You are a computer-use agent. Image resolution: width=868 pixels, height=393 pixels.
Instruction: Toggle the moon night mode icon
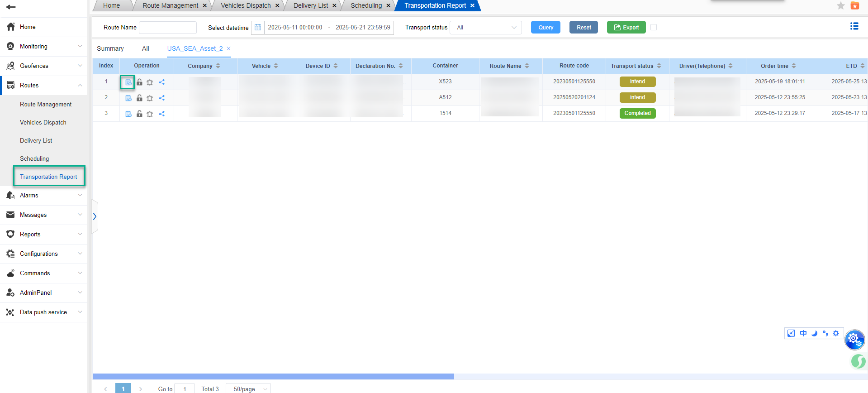tap(814, 333)
